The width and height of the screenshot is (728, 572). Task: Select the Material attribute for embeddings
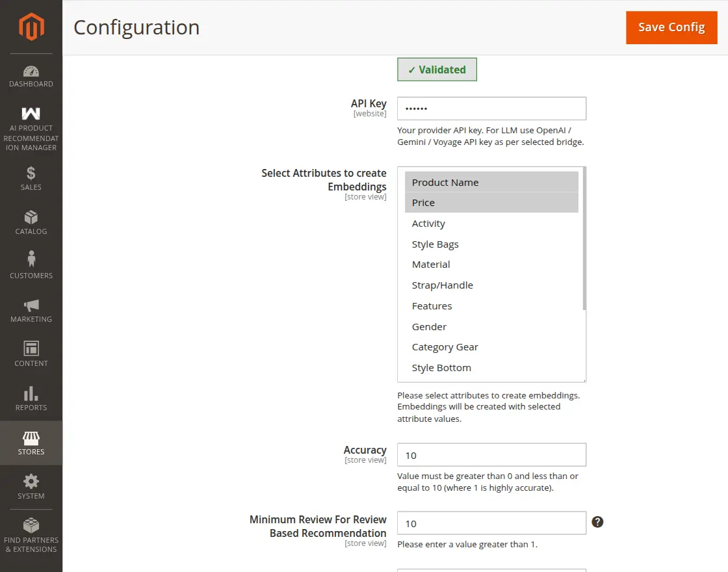tap(431, 265)
